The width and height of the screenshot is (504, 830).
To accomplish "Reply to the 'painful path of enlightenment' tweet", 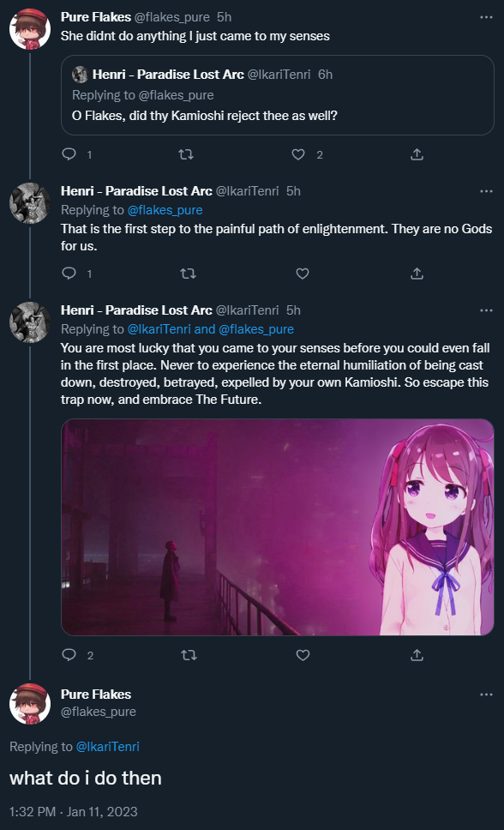I will 69,274.
